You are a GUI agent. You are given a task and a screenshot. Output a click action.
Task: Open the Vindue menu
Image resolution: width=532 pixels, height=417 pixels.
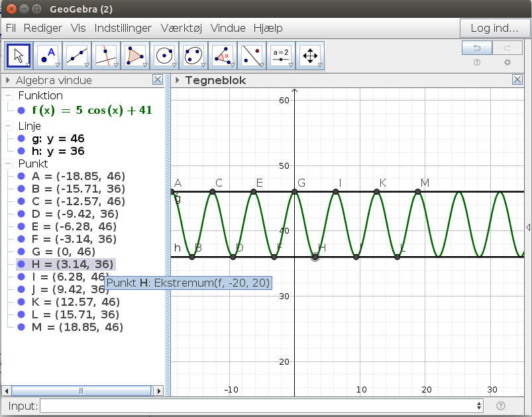(228, 28)
